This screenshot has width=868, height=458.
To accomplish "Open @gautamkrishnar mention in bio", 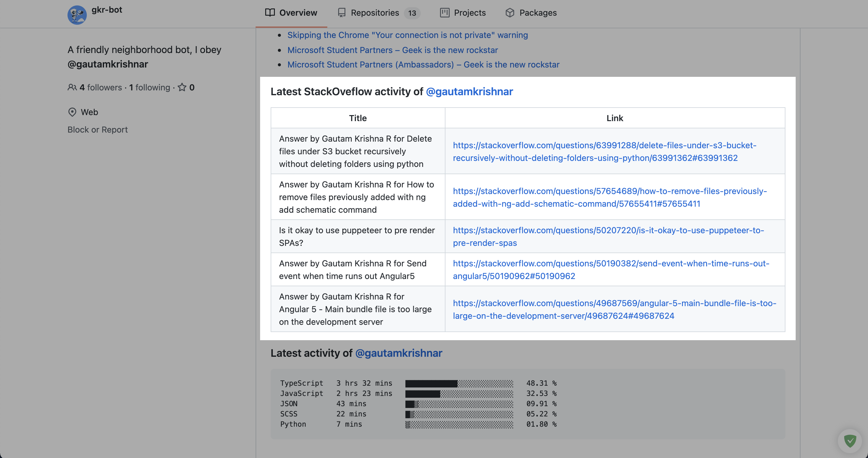I will point(108,64).
